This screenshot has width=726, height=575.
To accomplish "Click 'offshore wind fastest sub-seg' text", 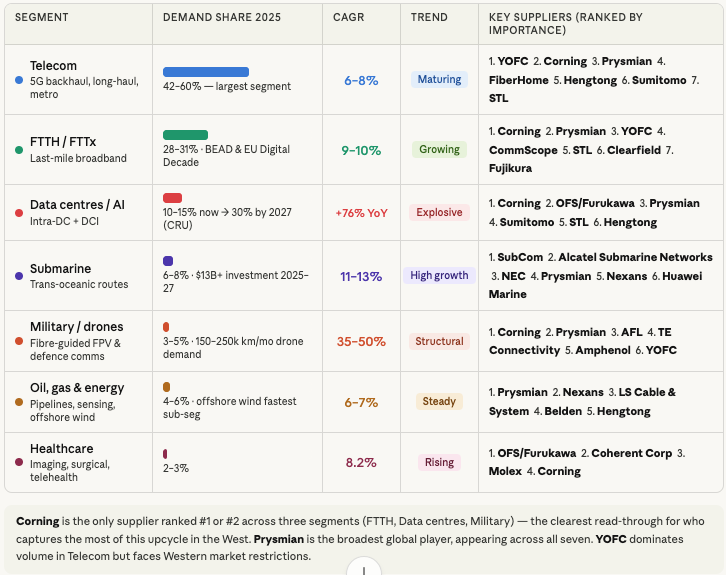I will [x=230, y=407].
